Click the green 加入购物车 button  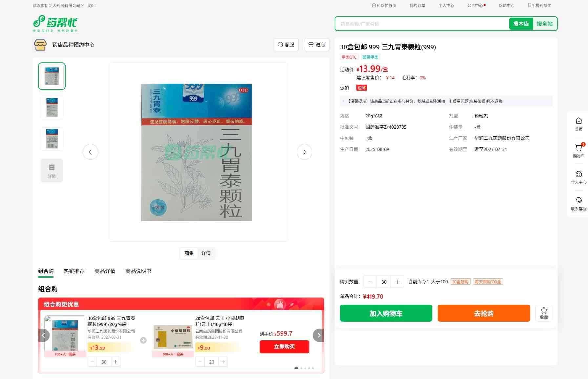coord(386,313)
